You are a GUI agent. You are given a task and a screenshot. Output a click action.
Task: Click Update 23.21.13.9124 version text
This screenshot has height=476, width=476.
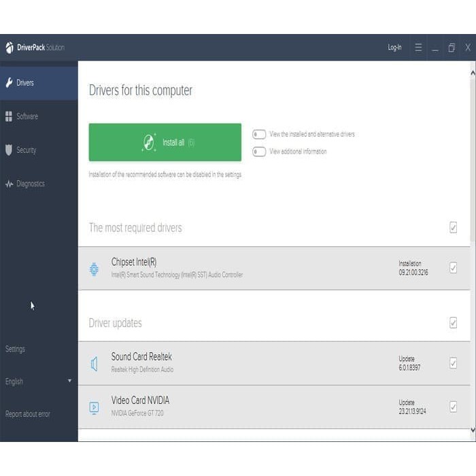coord(412,407)
